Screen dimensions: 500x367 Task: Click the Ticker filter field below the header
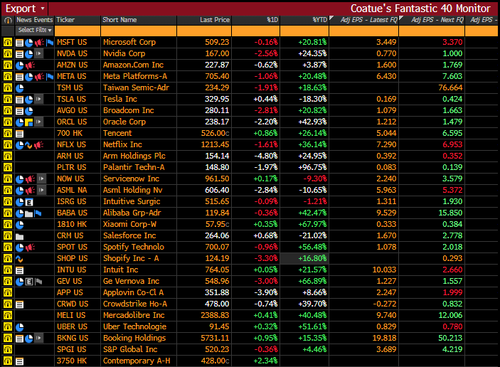coord(77,31)
